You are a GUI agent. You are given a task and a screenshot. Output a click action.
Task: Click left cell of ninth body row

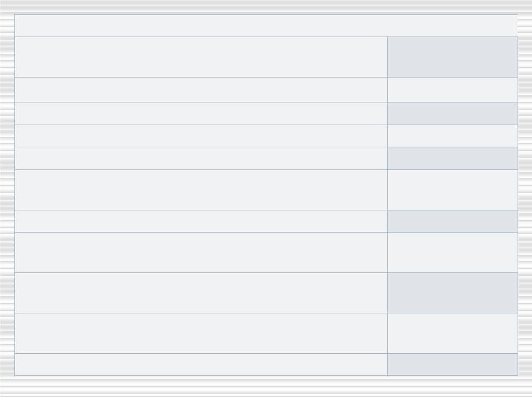coord(201,293)
